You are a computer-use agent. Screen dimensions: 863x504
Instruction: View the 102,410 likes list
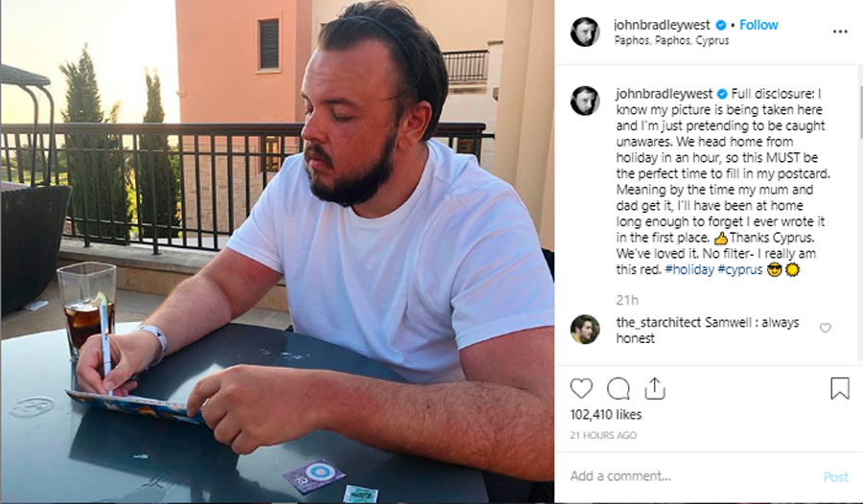click(x=606, y=414)
